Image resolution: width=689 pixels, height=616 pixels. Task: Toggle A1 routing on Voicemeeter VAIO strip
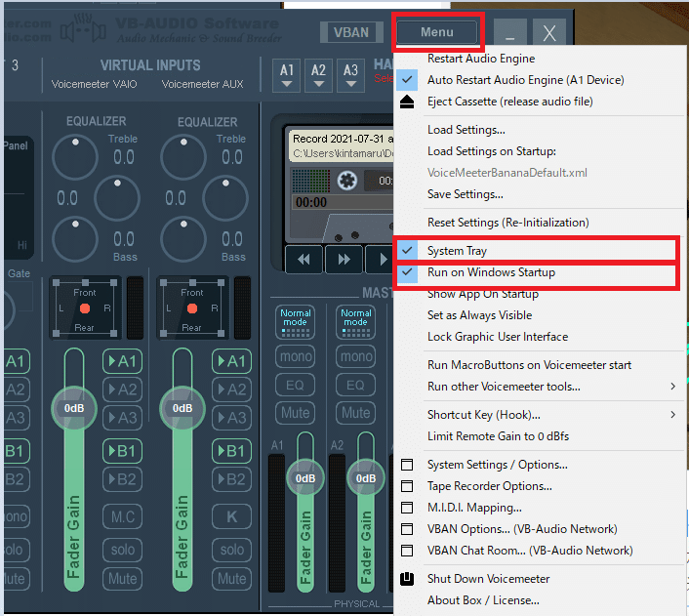122,361
